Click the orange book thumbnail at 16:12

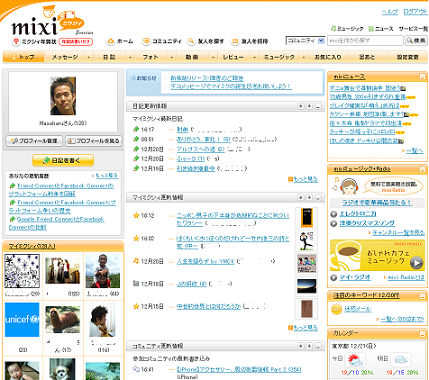306,218
